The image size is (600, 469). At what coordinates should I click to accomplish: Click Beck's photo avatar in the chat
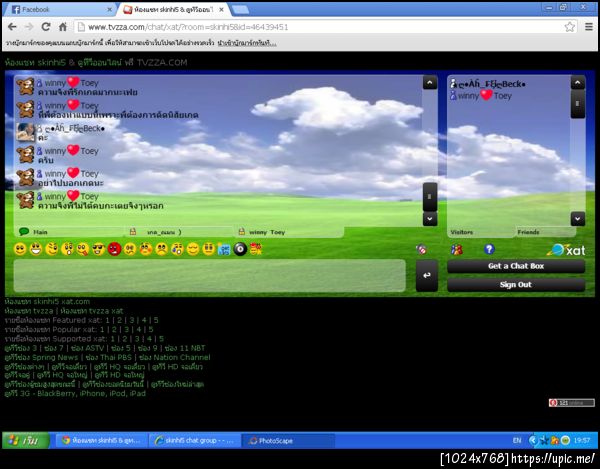(26, 132)
